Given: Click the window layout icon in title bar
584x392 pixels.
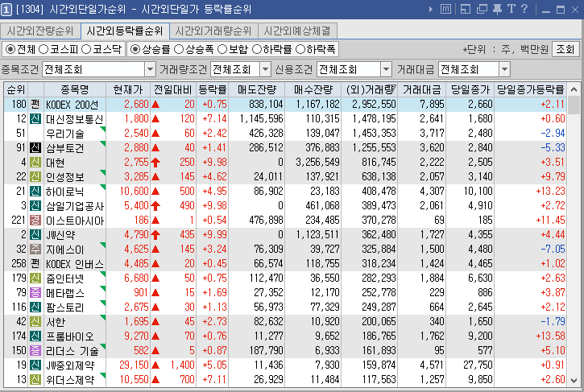Looking at the screenshot, I should point(466,9).
